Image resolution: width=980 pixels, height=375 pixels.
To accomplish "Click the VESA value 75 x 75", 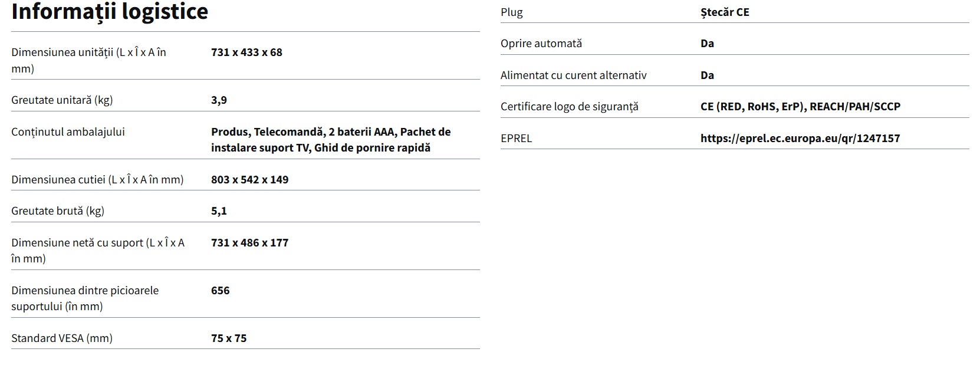I will (x=229, y=338).
